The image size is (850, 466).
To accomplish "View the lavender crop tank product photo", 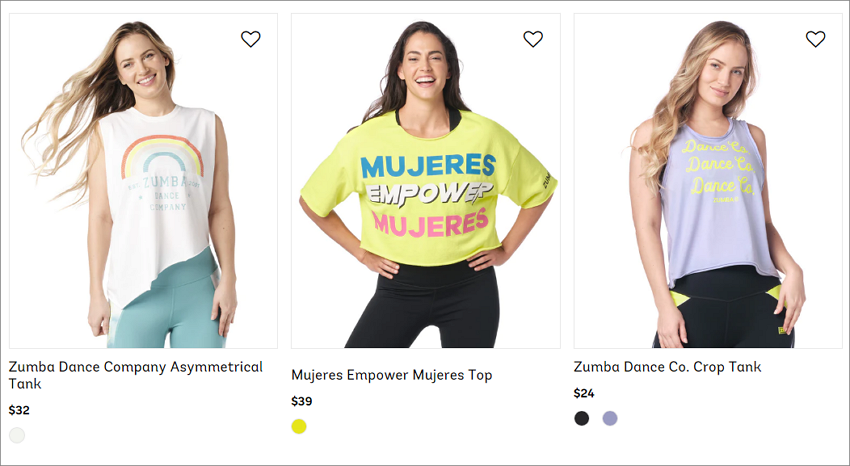I will pos(708,181).
